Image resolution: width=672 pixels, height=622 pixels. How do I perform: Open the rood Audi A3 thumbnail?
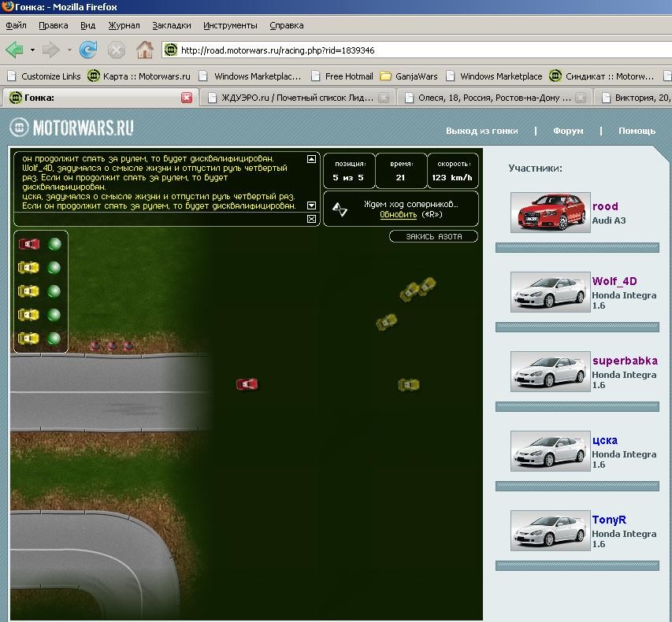click(551, 213)
